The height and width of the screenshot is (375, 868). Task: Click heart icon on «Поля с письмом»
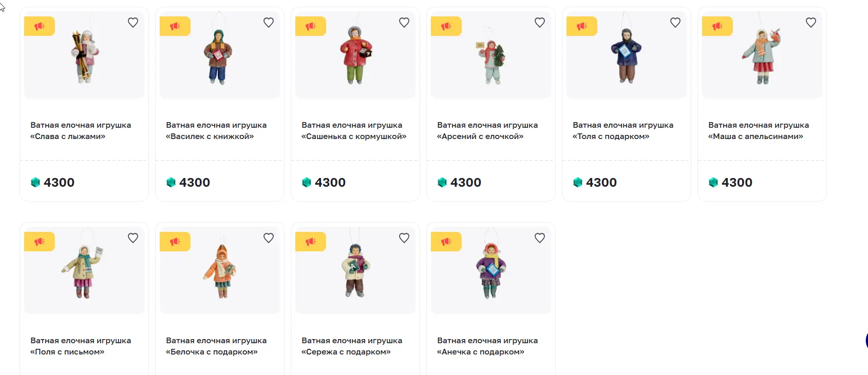point(133,238)
